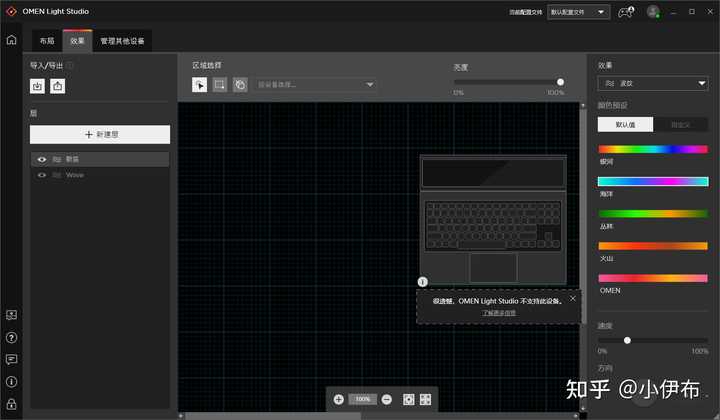This screenshot has width=720, height=420.
Task: Close the unsupported device notification
Action: [x=573, y=298]
